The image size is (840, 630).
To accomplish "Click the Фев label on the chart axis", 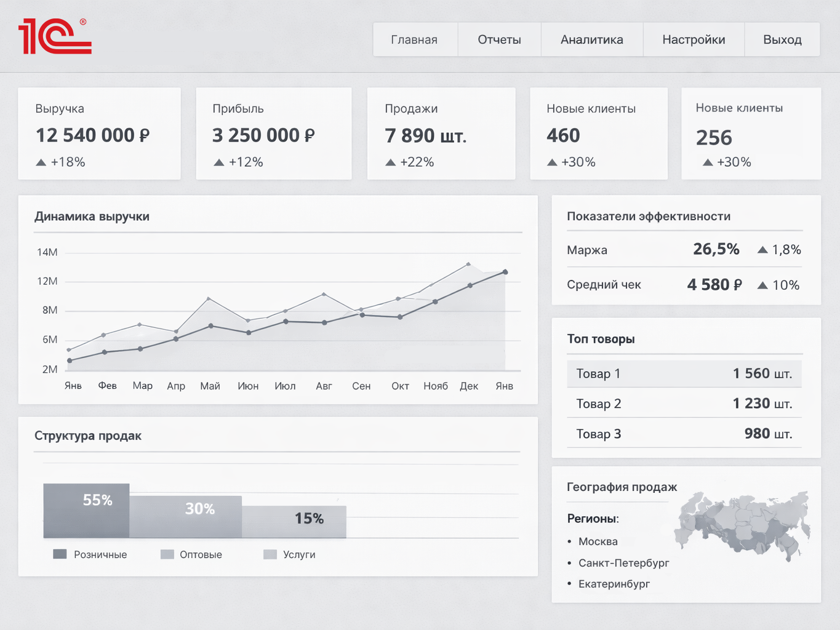I will coord(107,386).
